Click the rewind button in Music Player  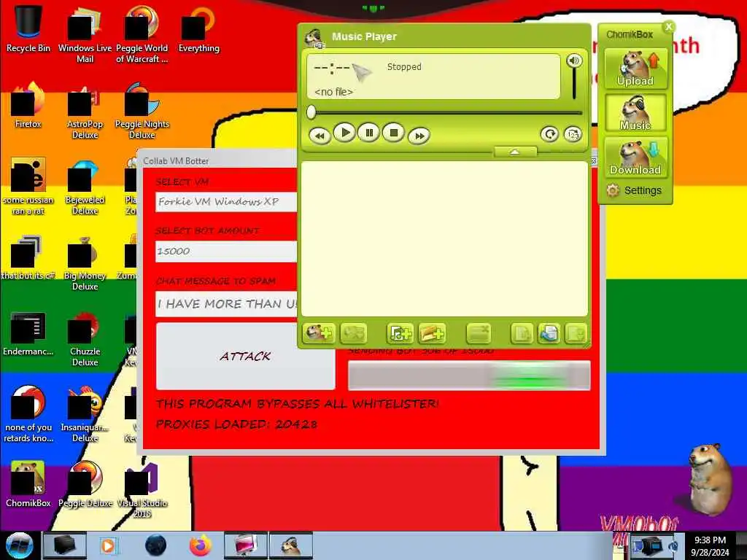click(320, 136)
